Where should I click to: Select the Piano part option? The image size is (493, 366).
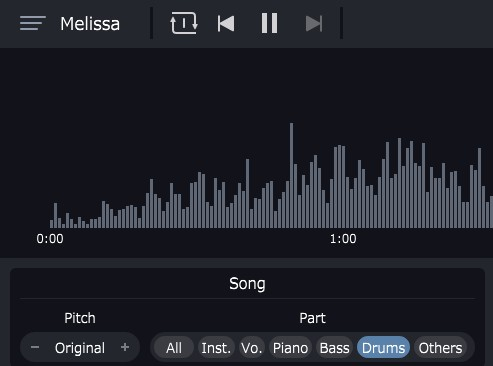point(290,348)
